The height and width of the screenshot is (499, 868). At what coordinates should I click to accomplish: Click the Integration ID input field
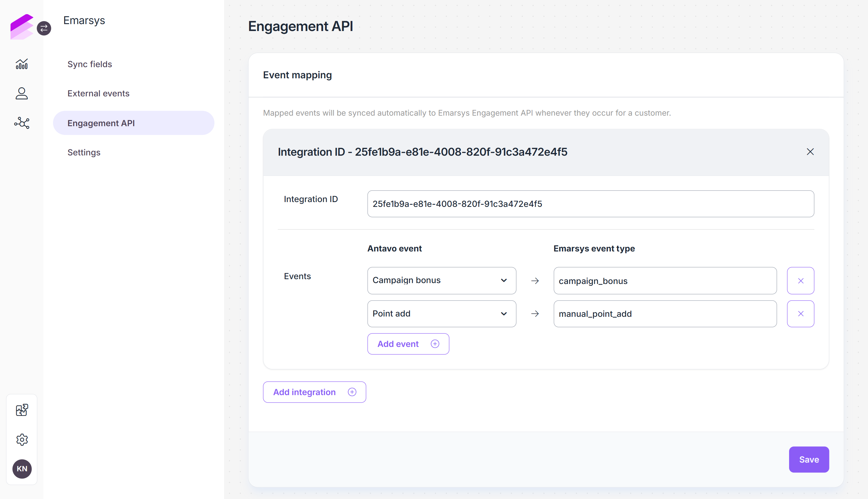[x=590, y=204]
